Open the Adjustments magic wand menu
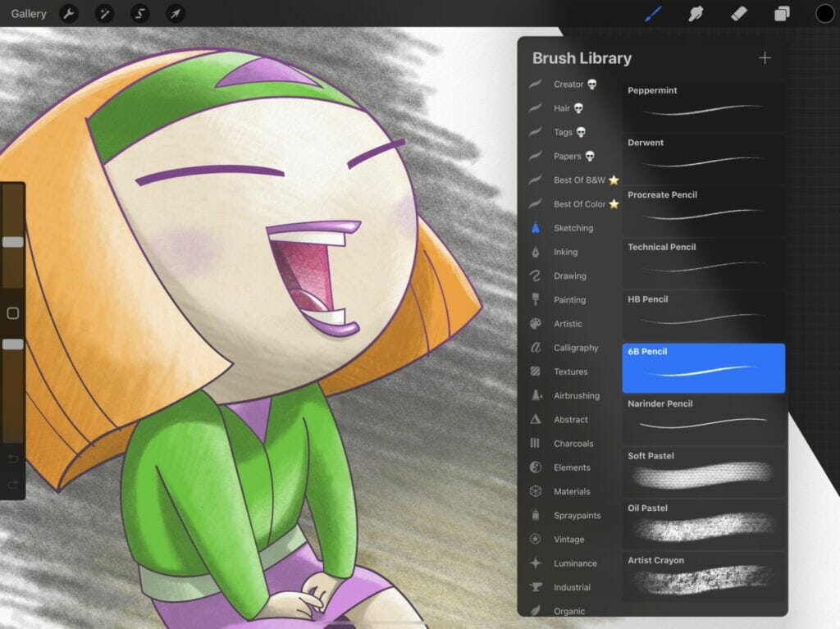The image size is (840, 629). [x=104, y=13]
